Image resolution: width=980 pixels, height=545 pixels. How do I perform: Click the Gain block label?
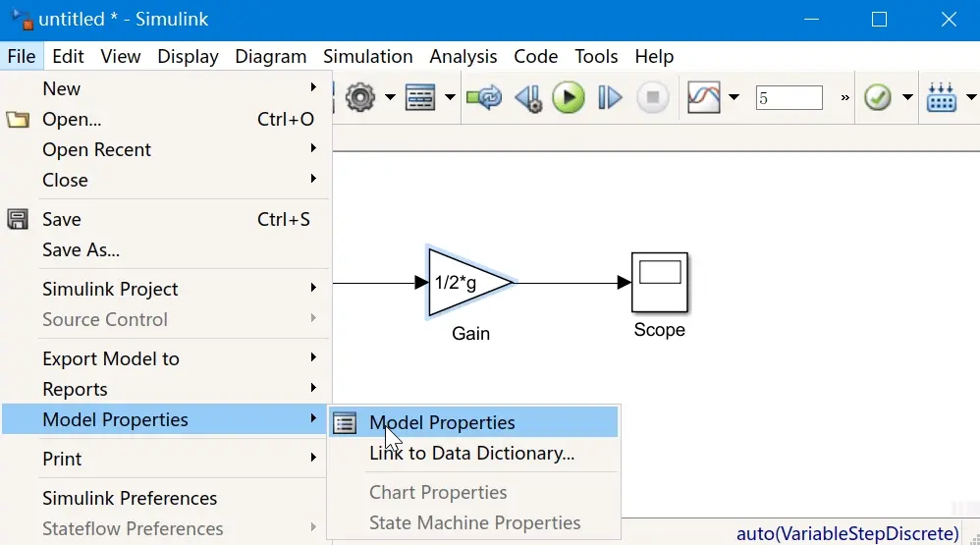pyautogui.click(x=470, y=334)
